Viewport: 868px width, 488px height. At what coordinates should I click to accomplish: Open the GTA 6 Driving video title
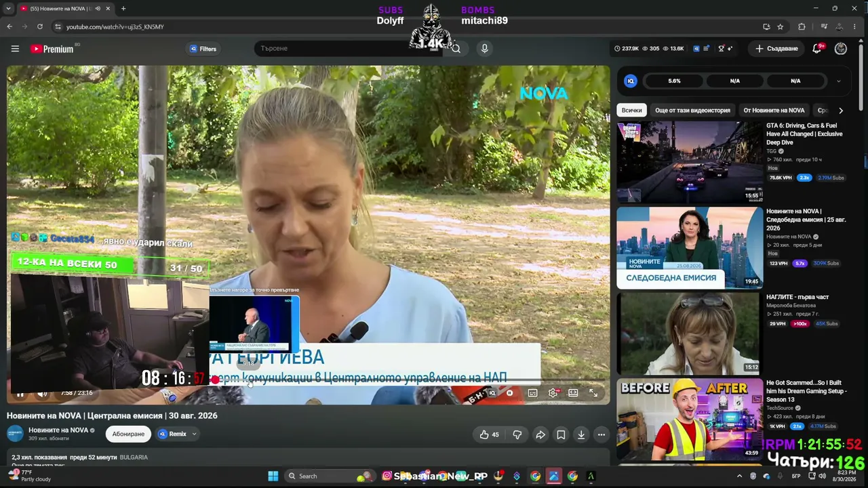click(x=804, y=134)
